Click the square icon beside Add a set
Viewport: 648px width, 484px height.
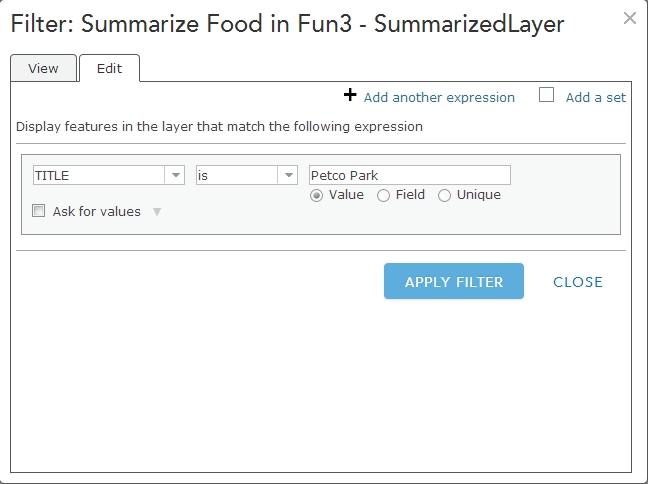546,95
